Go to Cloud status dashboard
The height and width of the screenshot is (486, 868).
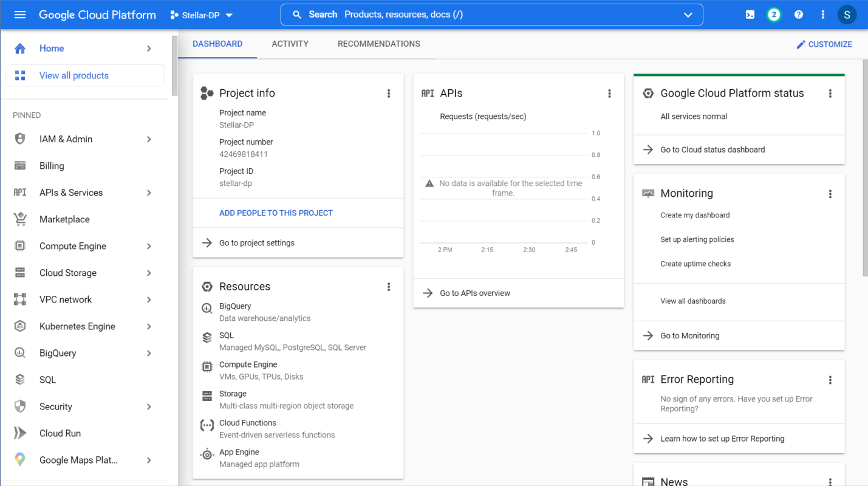click(713, 149)
